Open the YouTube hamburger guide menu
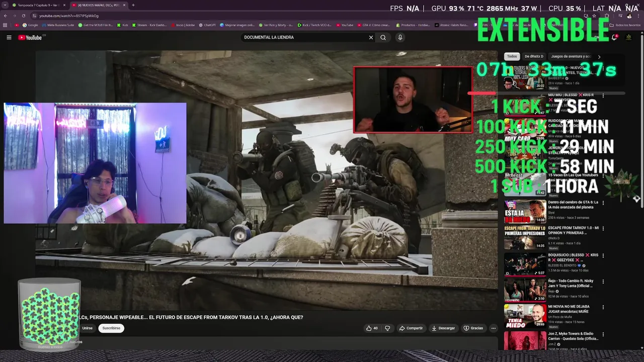The image size is (644, 362). pyautogui.click(x=9, y=37)
